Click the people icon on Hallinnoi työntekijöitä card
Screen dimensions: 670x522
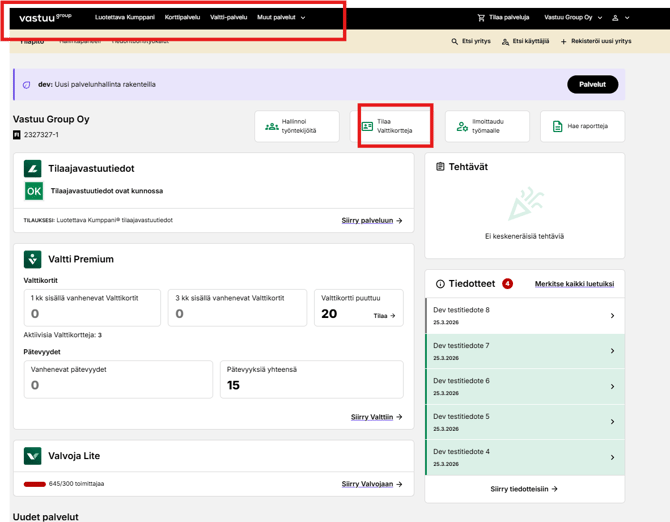[x=272, y=126]
